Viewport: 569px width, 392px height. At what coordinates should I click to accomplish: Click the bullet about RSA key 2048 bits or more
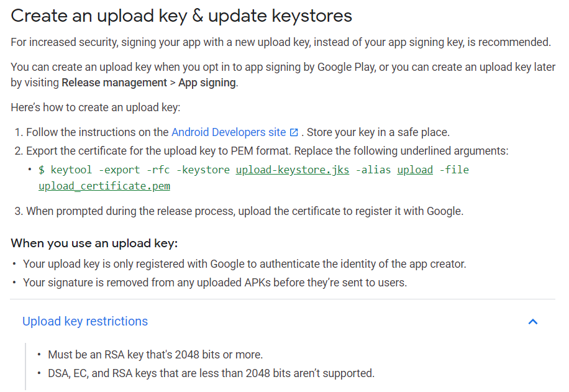pos(155,355)
